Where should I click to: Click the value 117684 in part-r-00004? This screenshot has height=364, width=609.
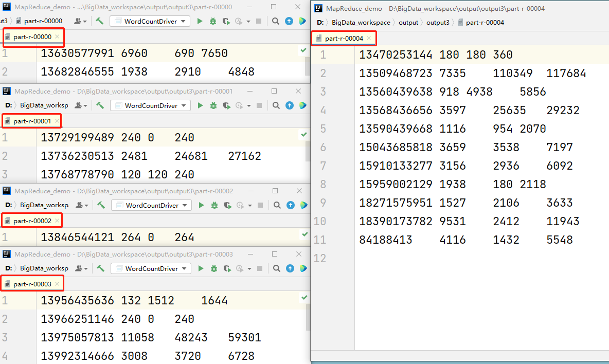tap(566, 74)
